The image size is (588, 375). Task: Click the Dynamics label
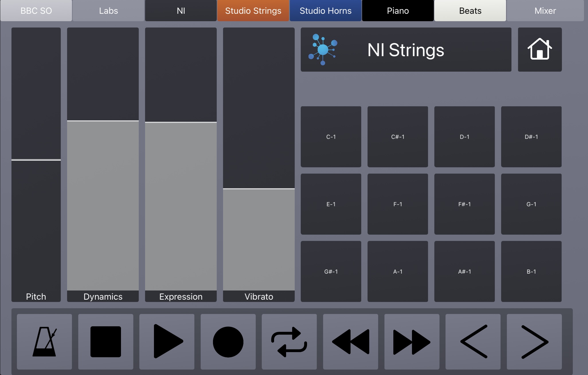coord(103,297)
